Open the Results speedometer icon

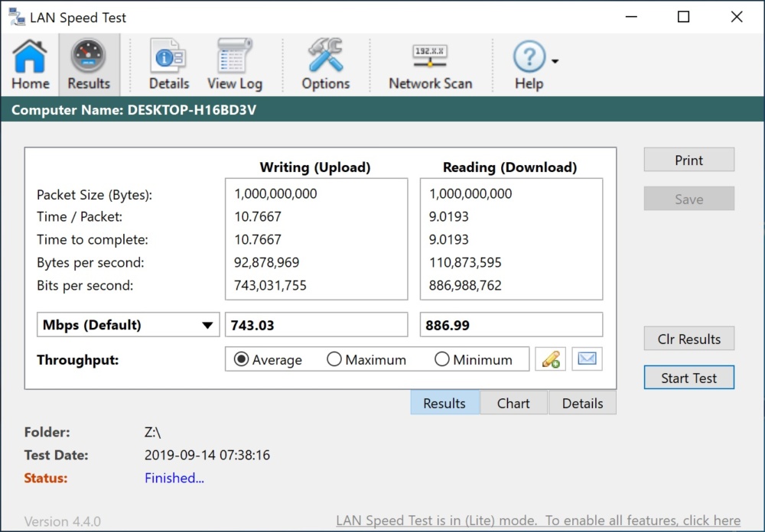pyautogui.click(x=89, y=64)
